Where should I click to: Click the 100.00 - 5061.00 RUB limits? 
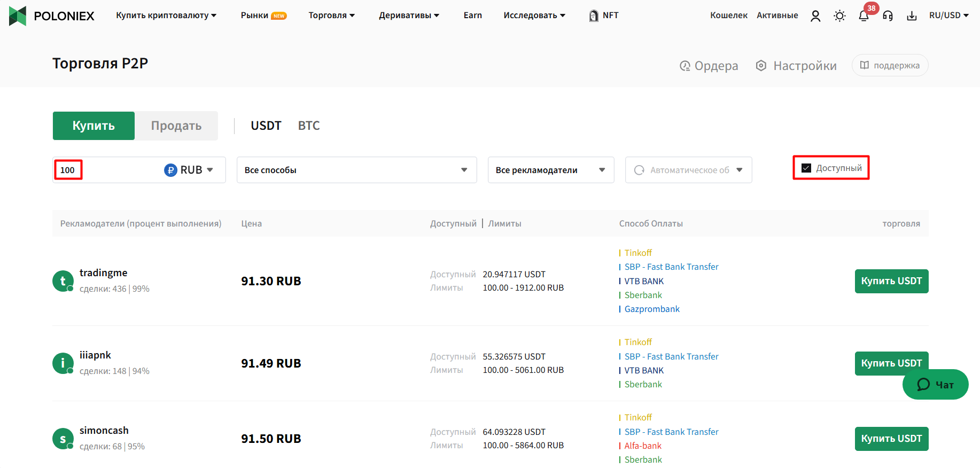click(x=523, y=370)
